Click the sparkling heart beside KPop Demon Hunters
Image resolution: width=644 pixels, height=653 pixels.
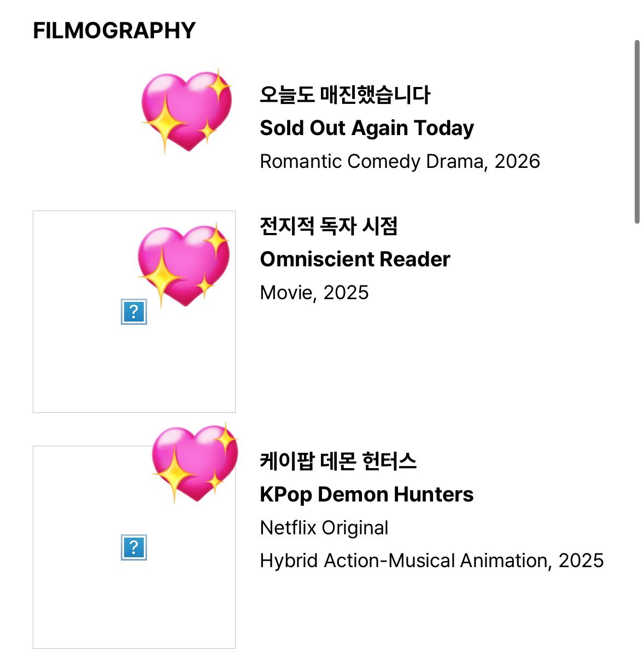click(195, 463)
